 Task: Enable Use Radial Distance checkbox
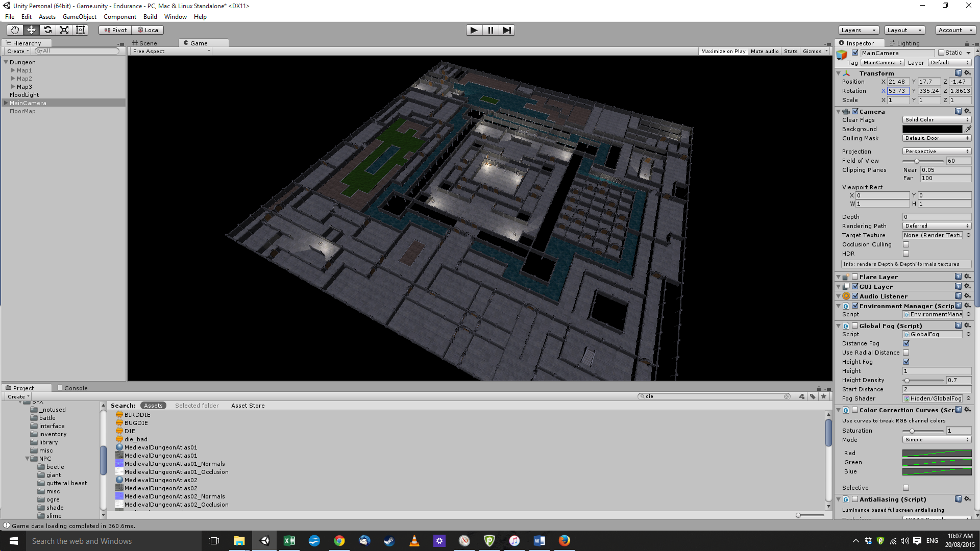coord(906,353)
